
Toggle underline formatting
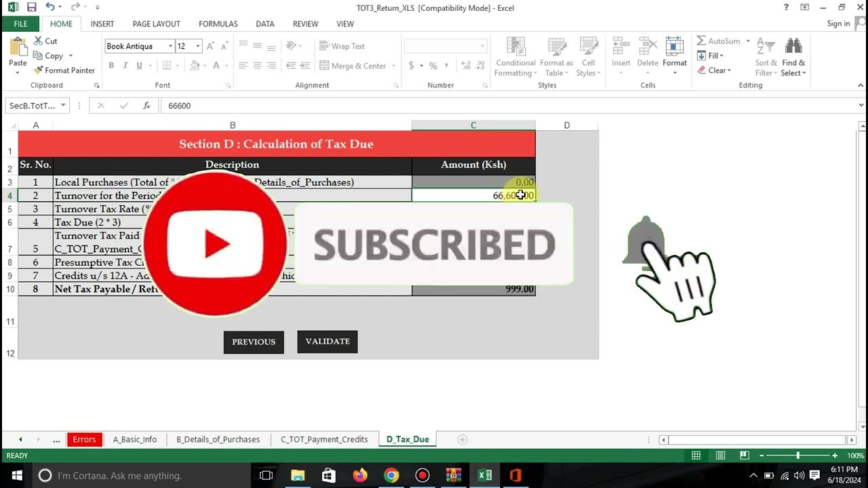tap(139, 66)
